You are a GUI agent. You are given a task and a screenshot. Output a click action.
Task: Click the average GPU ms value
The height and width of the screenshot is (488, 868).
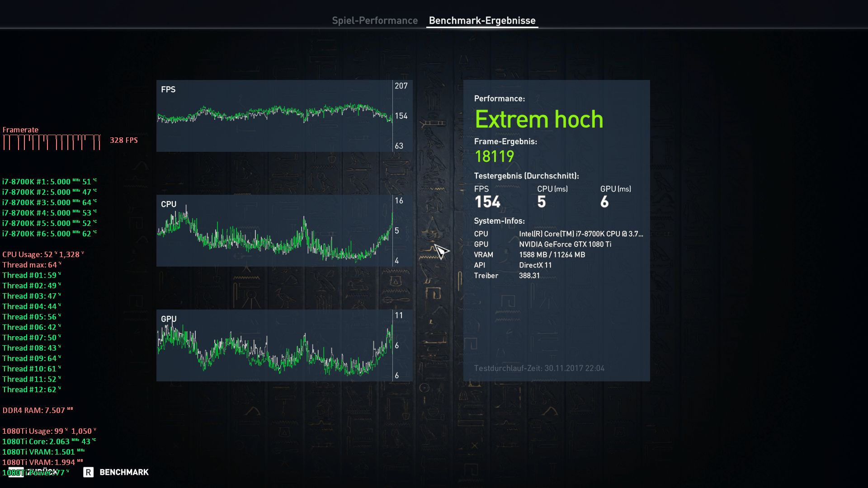pyautogui.click(x=604, y=202)
